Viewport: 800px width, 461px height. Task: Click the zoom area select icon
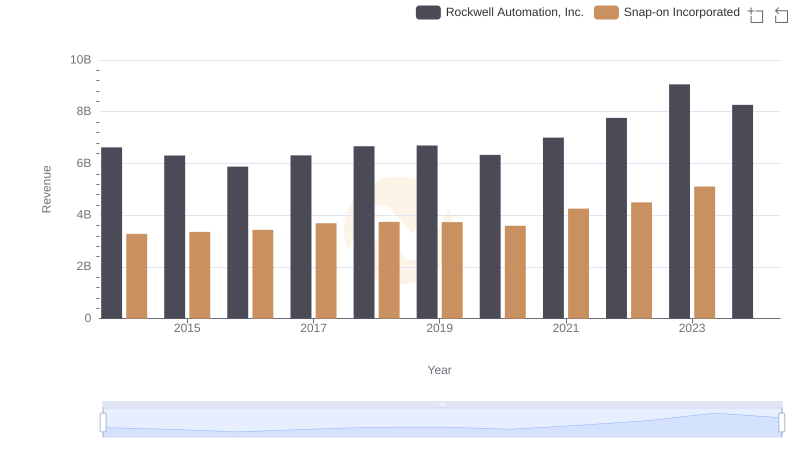coord(756,15)
